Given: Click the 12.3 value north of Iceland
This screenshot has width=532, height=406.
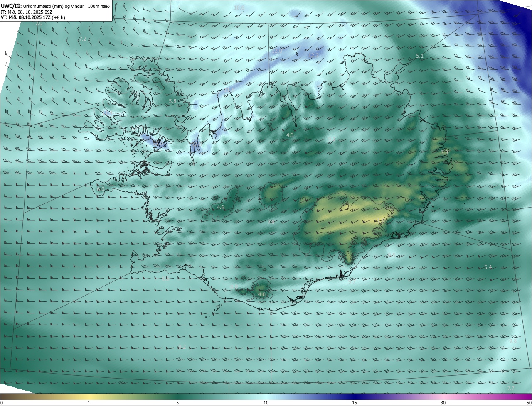Looking at the screenshot, I should (x=313, y=55).
